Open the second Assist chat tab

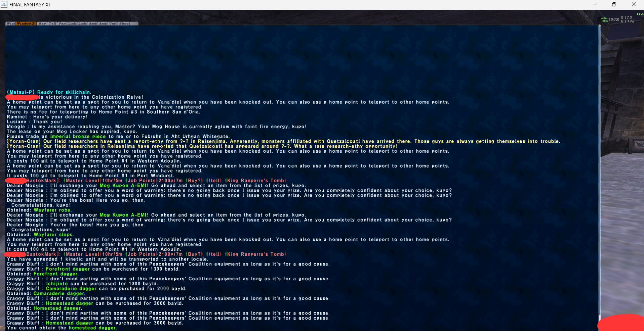(103, 23)
